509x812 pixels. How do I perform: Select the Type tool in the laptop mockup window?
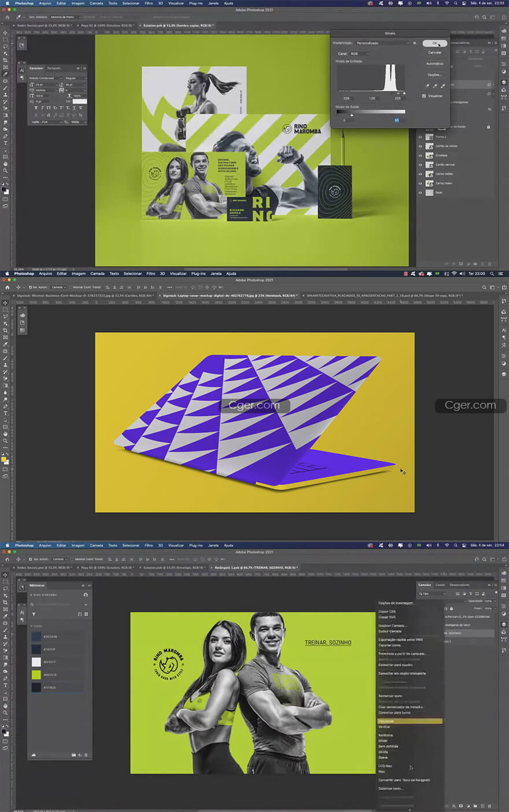pyautogui.click(x=5, y=413)
